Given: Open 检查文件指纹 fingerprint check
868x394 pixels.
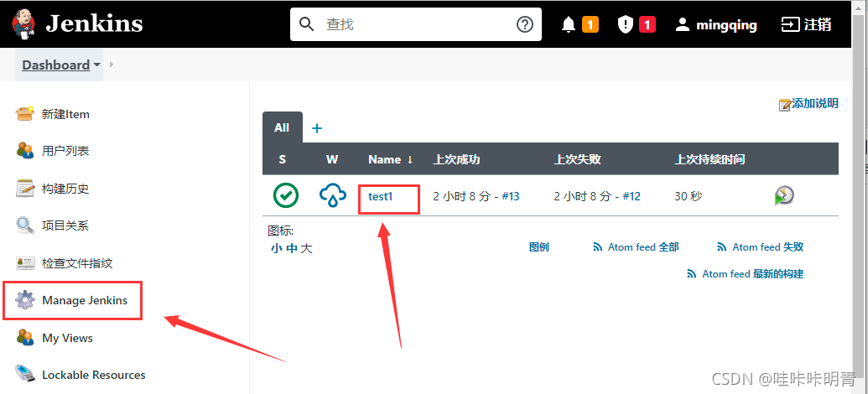Looking at the screenshot, I should point(77,263).
